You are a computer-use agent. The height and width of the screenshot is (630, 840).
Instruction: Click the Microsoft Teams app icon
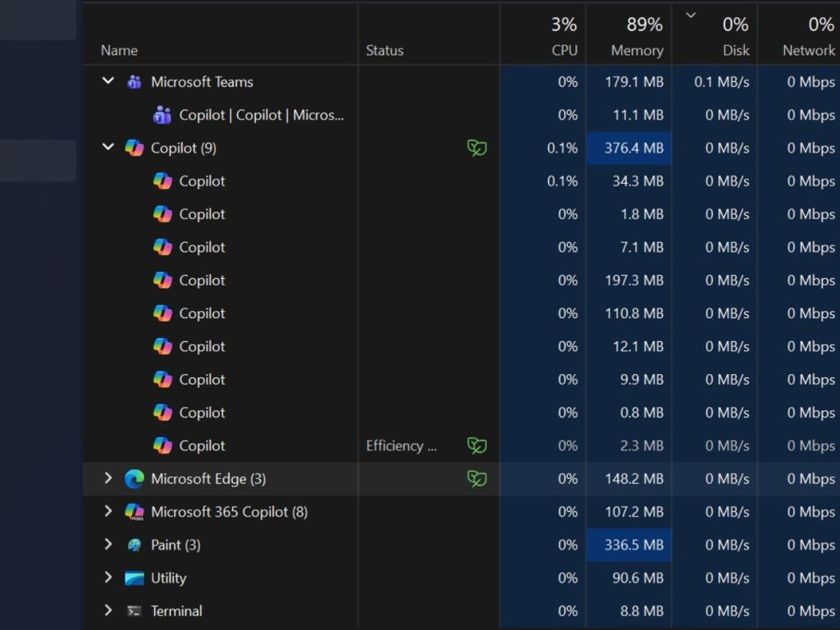coord(134,82)
